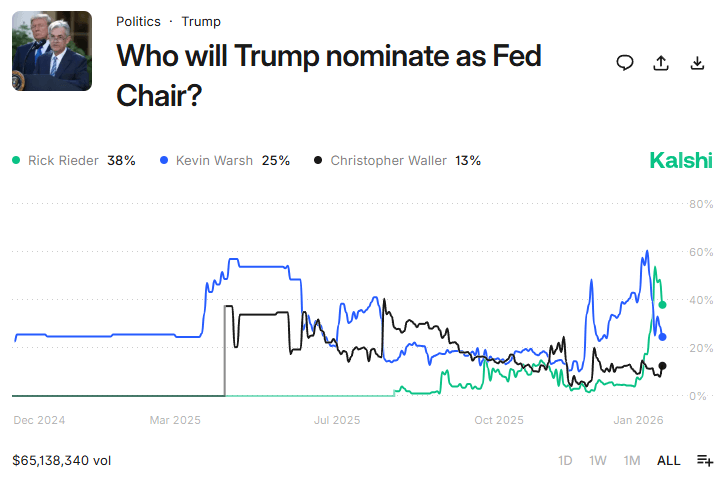
Task: Open the comments speech bubble icon
Action: tap(625, 63)
